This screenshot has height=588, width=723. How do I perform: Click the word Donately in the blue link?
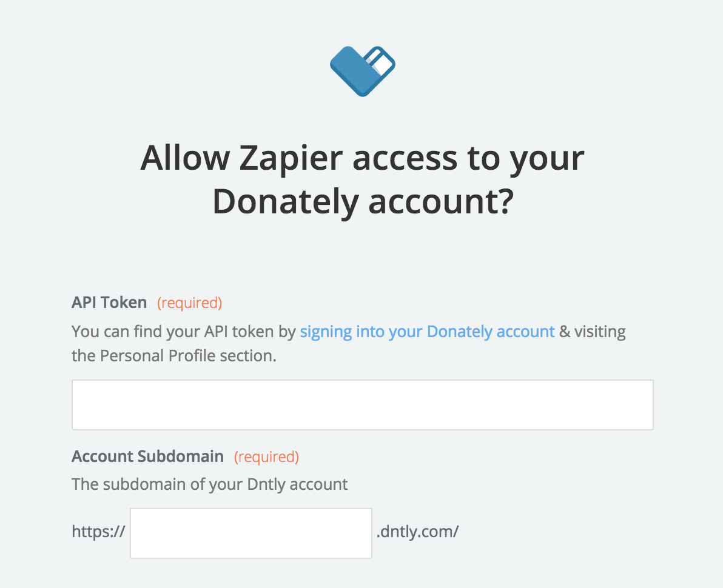[x=460, y=332]
